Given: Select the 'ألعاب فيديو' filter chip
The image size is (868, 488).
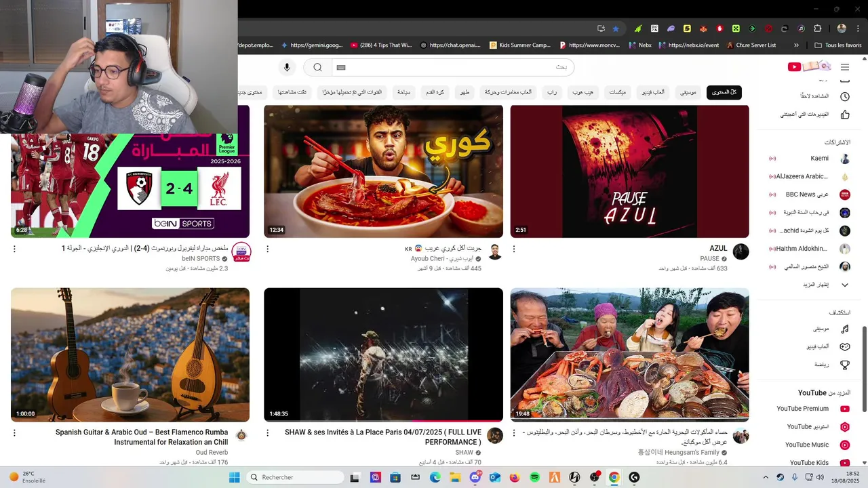Looking at the screenshot, I should coord(652,92).
